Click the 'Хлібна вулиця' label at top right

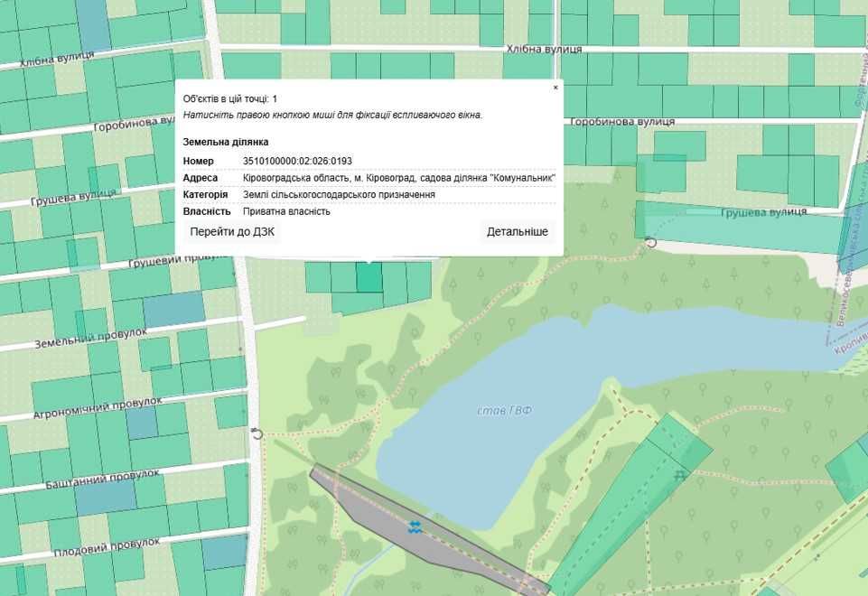coord(544,50)
